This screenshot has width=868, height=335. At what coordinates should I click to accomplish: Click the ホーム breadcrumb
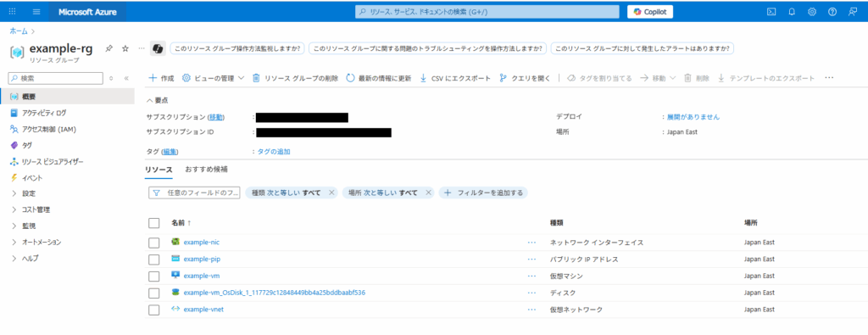coord(19,31)
